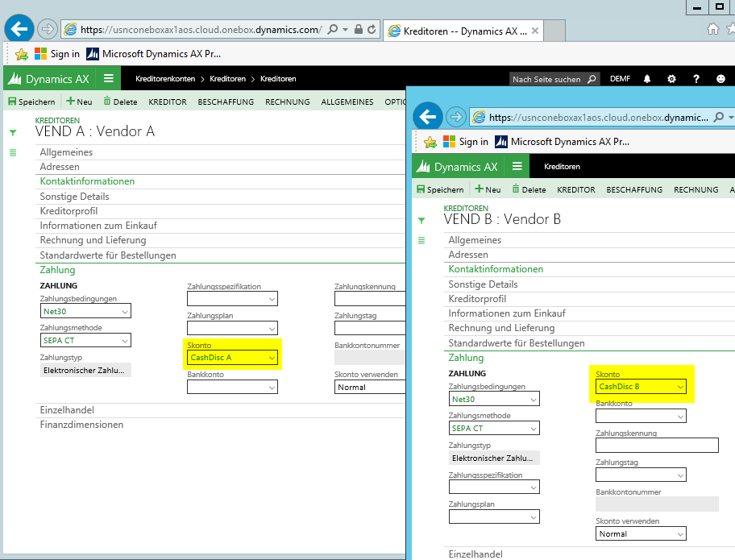Click Delete button in Vendor B window
Screen dimensions: 735x560
(529, 190)
